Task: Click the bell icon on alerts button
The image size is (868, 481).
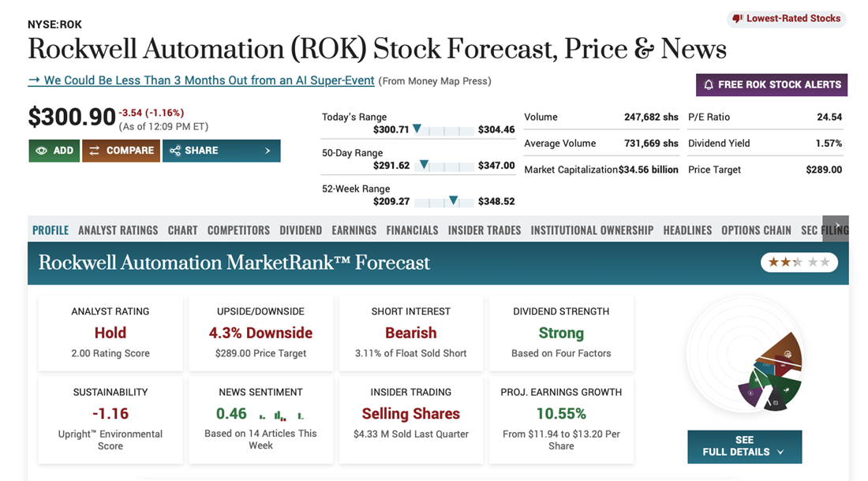Action: coord(709,84)
